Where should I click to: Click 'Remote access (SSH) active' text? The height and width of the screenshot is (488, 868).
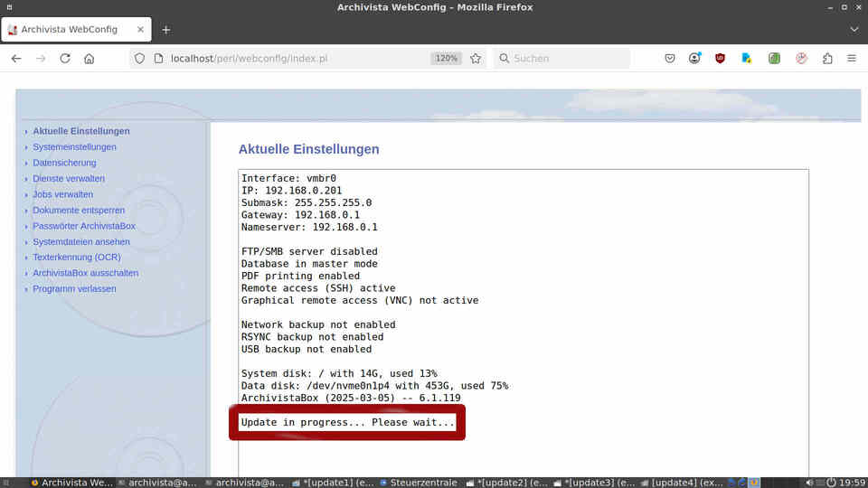click(318, 287)
